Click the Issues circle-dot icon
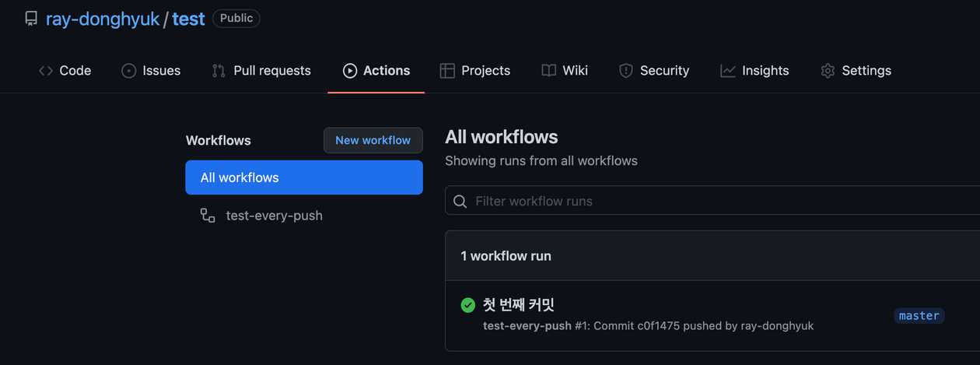980x365 pixels. [129, 71]
